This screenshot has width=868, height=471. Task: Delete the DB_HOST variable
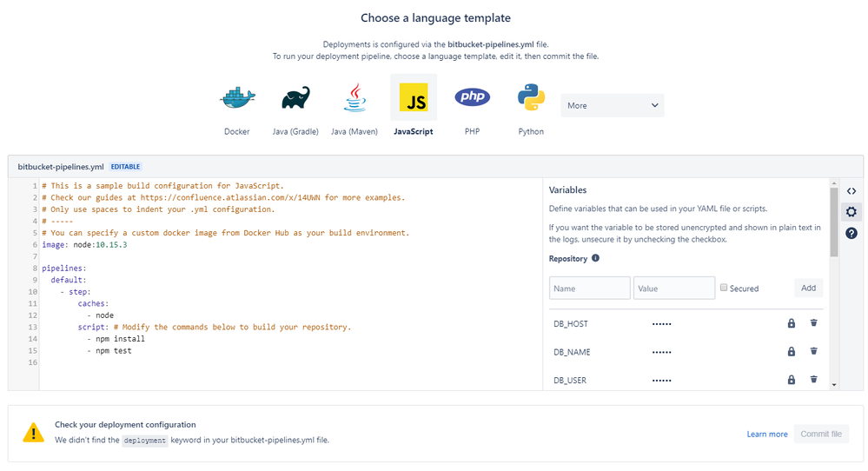click(814, 322)
